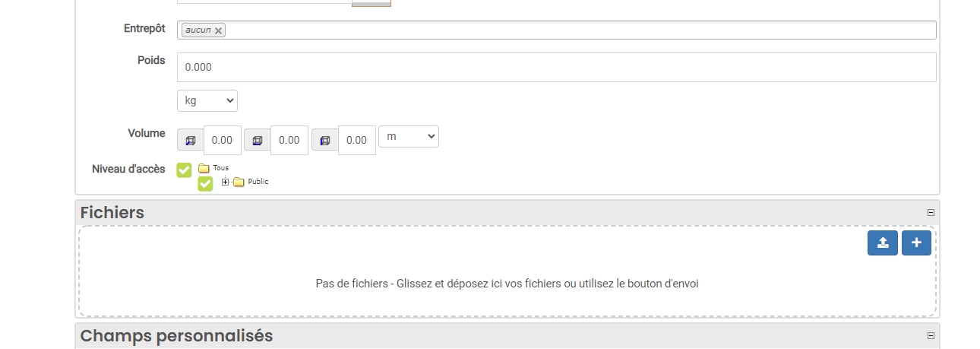
Task: Click the 'Poids' field label
Action: (151, 60)
